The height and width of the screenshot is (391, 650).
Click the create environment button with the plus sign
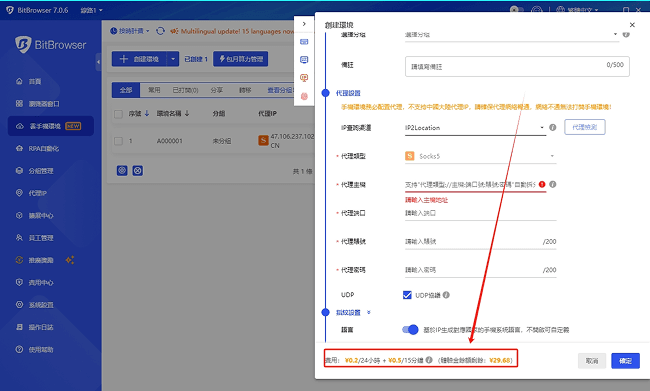(140, 59)
